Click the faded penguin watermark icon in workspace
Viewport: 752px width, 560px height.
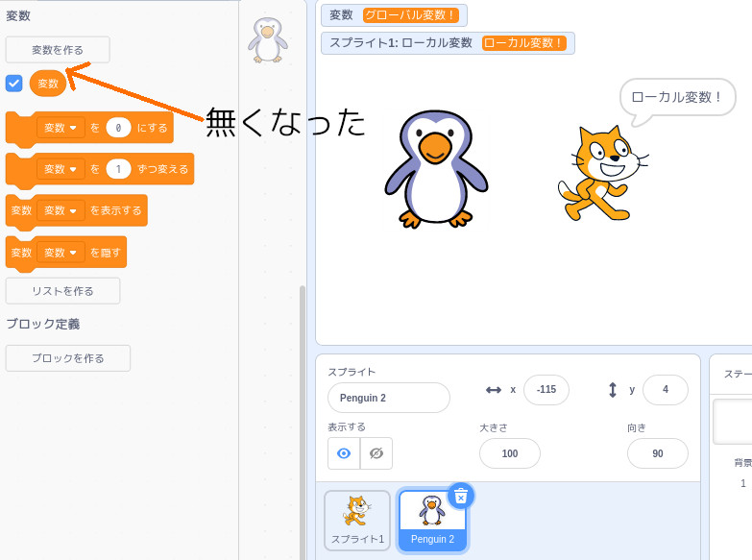[268, 40]
